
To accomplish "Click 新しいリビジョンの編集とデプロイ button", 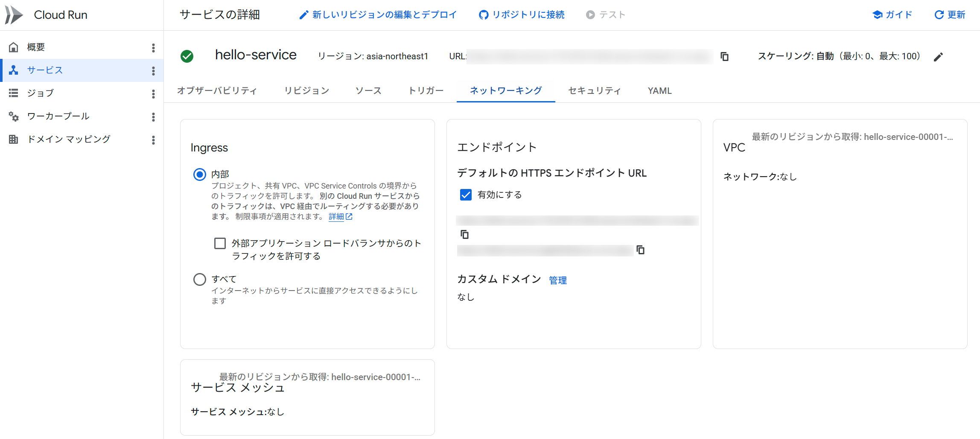I will tap(378, 15).
